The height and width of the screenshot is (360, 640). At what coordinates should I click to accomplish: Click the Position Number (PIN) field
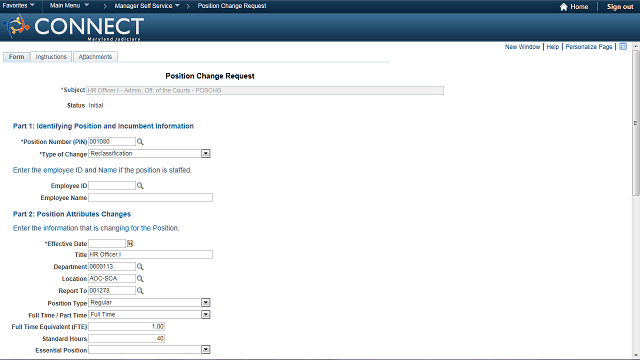112,142
